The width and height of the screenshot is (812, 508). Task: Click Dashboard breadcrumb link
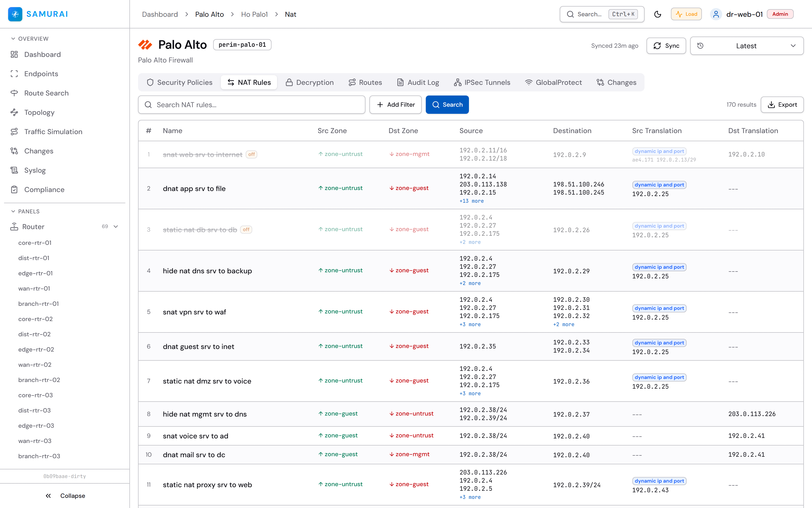(x=160, y=14)
